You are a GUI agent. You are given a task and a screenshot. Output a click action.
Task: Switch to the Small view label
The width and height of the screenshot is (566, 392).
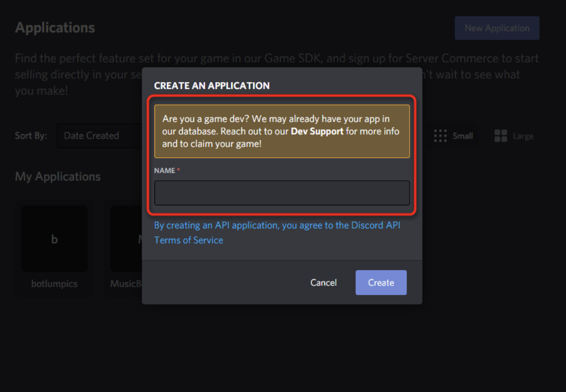462,136
